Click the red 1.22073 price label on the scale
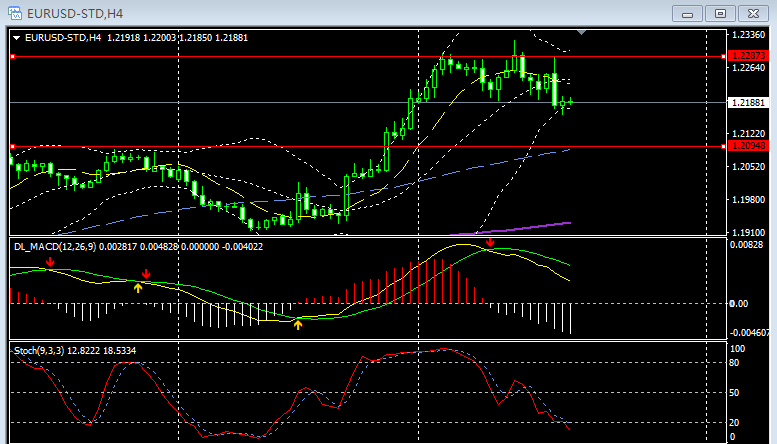 tap(748, 56)
